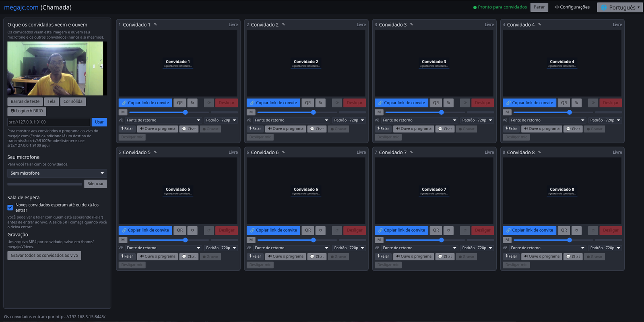This screenshot has width=644, height=322.
Task: Click the Silenciar microphone button
Action: [x=96, y=184]
